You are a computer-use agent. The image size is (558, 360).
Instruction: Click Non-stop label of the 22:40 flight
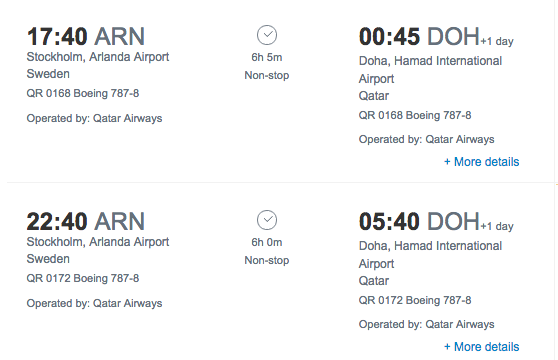pos(267,260)
